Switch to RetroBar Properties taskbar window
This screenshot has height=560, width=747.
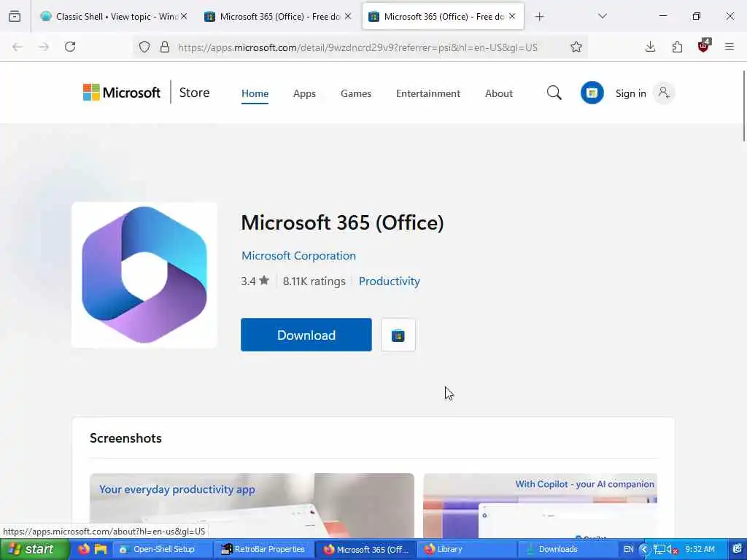263,550
